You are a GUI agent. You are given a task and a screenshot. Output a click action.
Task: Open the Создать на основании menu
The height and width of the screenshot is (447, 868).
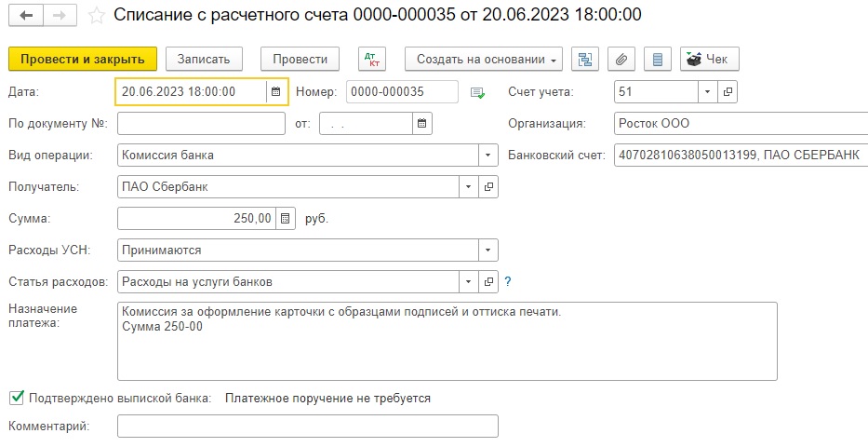pos(484,60)
